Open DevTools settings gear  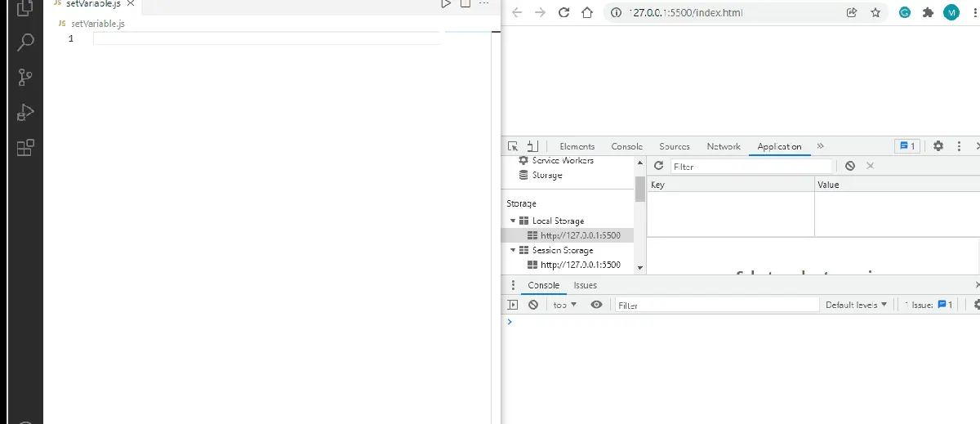point(938,146)
